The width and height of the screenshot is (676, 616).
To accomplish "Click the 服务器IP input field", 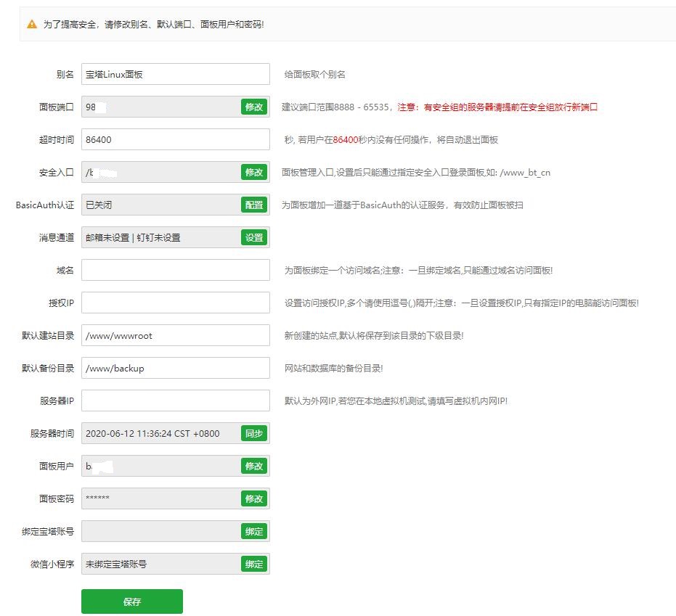I will point(175,401).
